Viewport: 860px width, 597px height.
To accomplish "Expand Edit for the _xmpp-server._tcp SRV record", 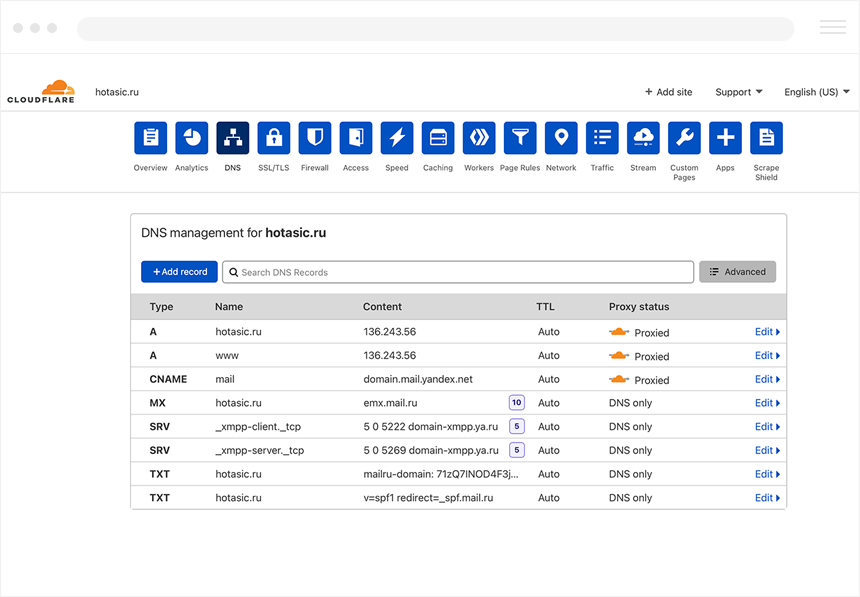I will pyautogui.click(x=767, y=450).
